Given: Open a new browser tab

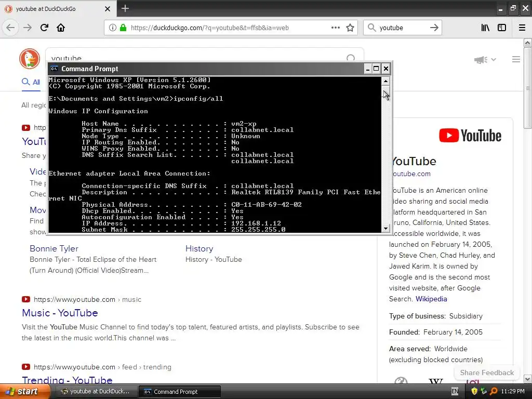Looking at the screenshot, I should (x=125, y=8).
